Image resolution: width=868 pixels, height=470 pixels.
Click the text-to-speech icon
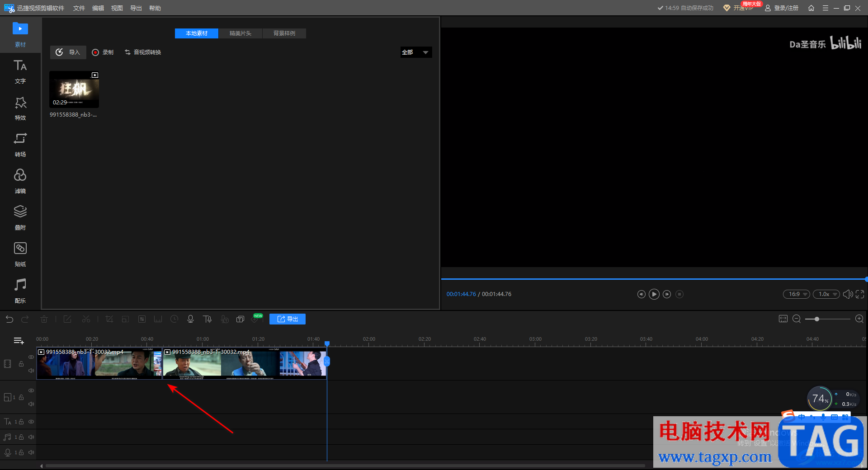(x=207, y=319)
